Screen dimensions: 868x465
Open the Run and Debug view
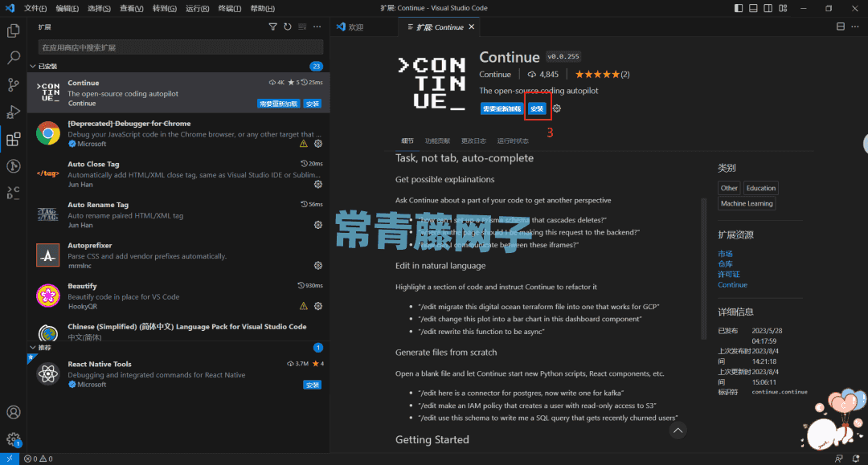point(14,112)
